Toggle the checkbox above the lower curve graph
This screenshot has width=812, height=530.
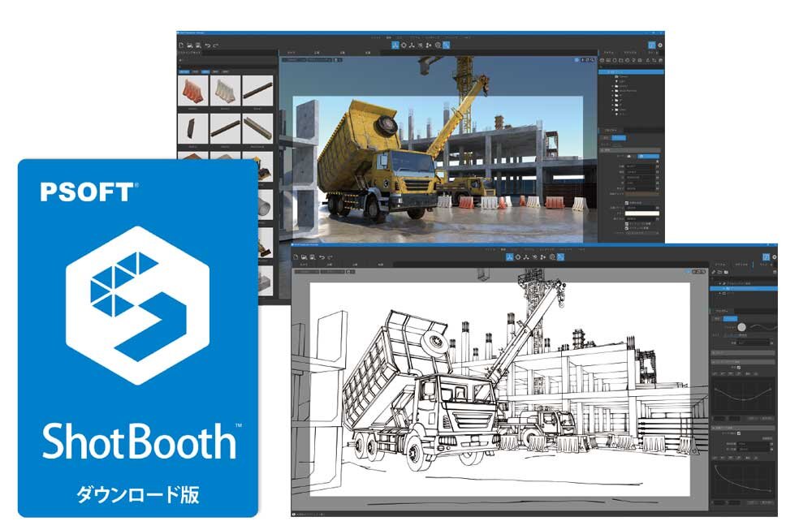point(738,433)
